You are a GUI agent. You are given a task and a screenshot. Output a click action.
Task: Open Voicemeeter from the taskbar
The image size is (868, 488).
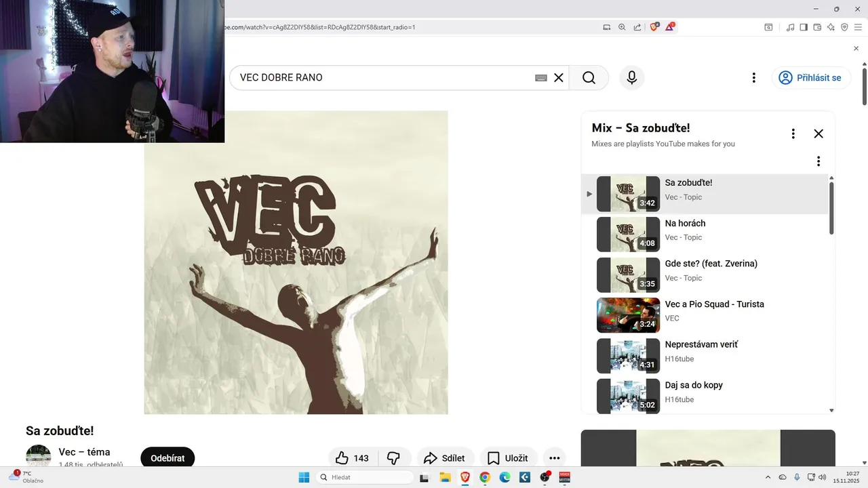[564, 477]
